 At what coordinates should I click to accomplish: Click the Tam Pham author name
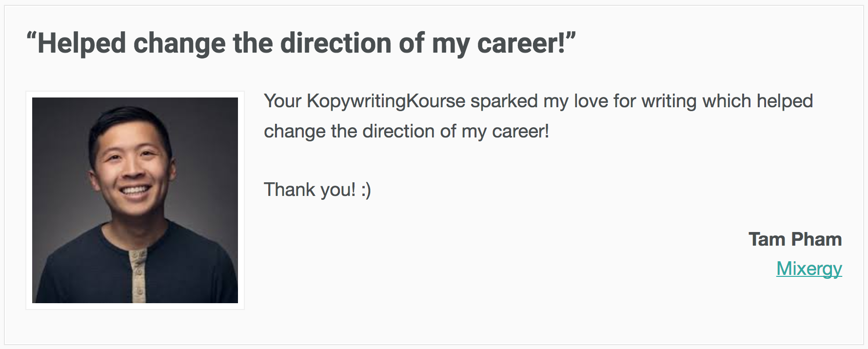click(795, 239)
